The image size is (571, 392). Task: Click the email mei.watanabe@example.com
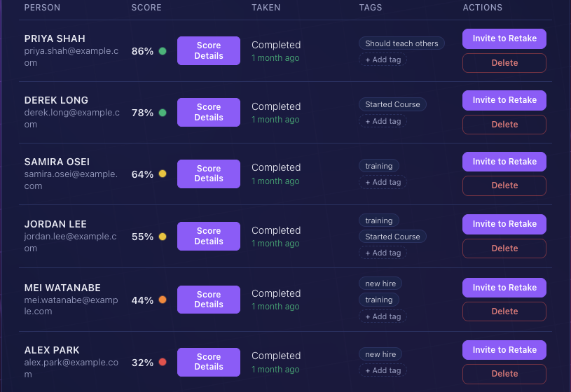[x=71, y=306]
